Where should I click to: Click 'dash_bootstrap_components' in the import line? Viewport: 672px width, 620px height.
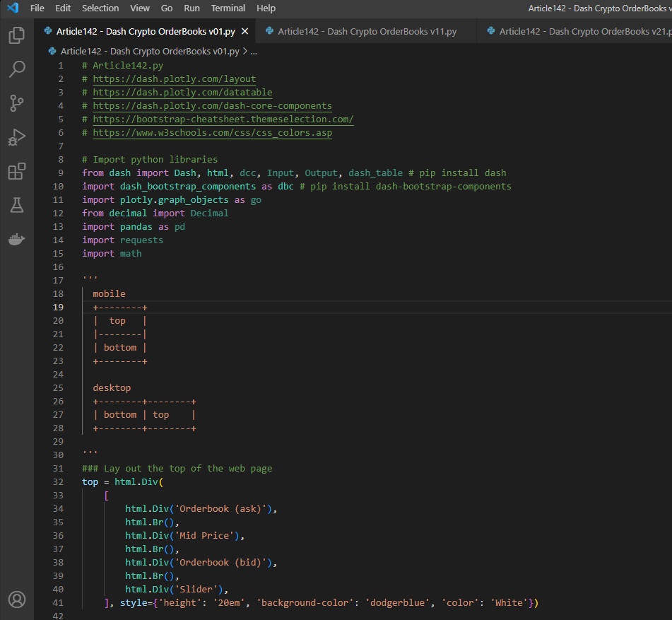click(x=188, y=186)
